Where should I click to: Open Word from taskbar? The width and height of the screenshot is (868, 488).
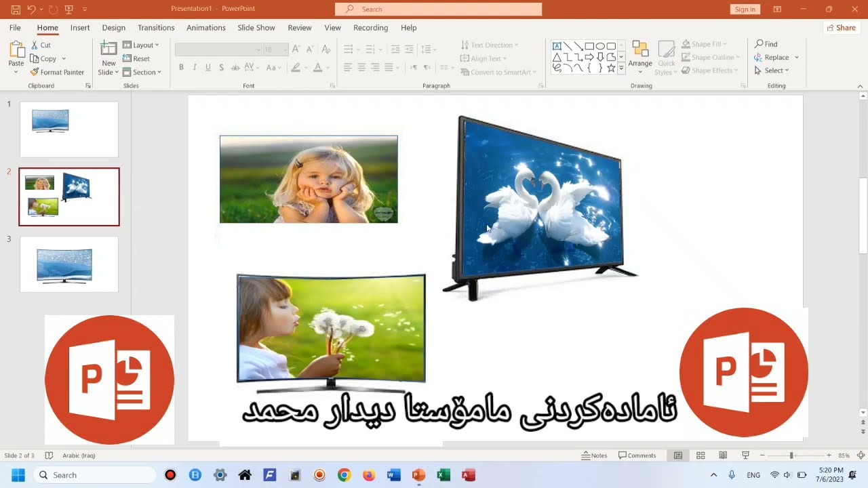tap(394, 475)
